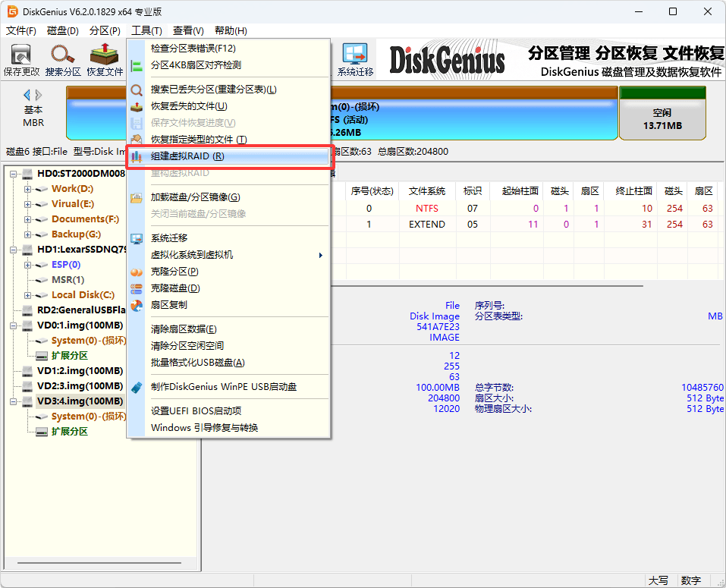Select System(0)-(损坏) under VD3:4.img
The width and height of the screenshot is (726, 588).
click(x=89, y=417)
